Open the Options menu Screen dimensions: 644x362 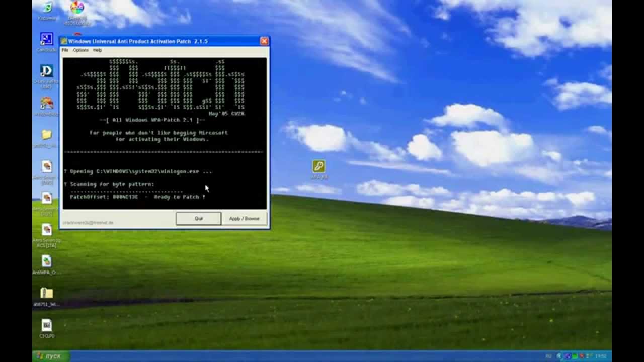click(80, 50)
